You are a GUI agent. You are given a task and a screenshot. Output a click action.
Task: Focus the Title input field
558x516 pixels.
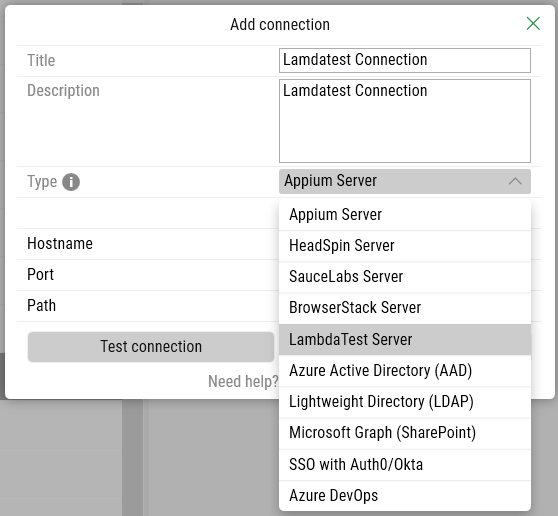tap(405, 60)
